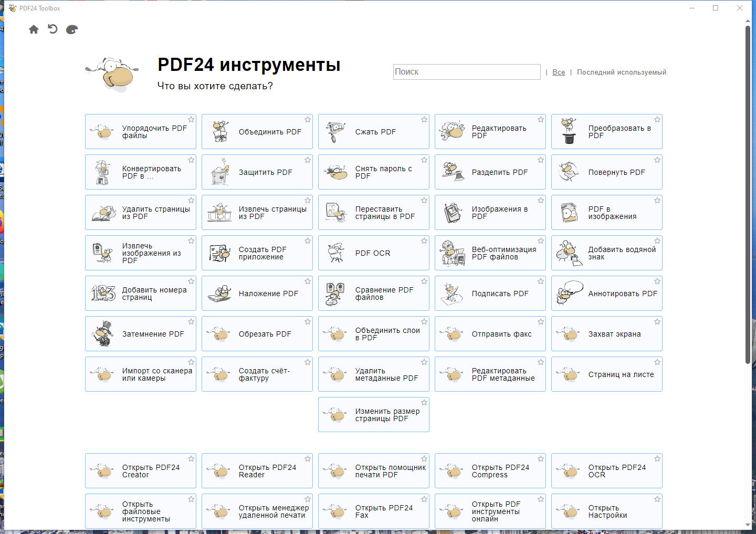The height and width of the screenshot is (534, 756).
Task: Open Открыть PDF инструменты онлайн
Action: pyautogui.click(x=490, y=511)
